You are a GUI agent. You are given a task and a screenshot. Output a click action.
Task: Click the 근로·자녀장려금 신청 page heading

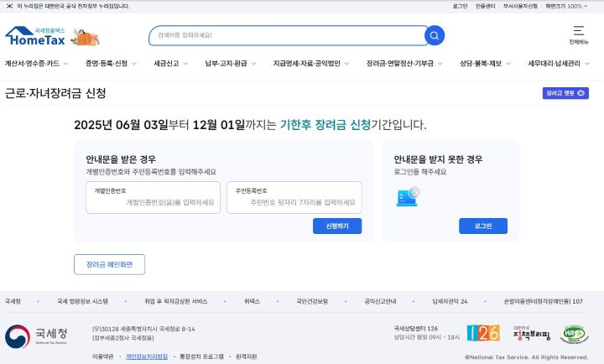click(55, 93)
